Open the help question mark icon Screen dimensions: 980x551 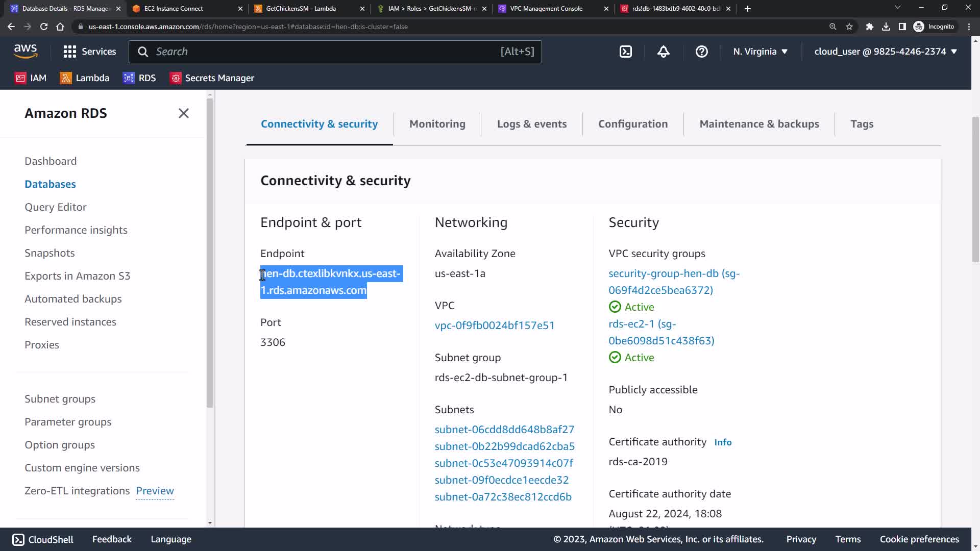701,52
